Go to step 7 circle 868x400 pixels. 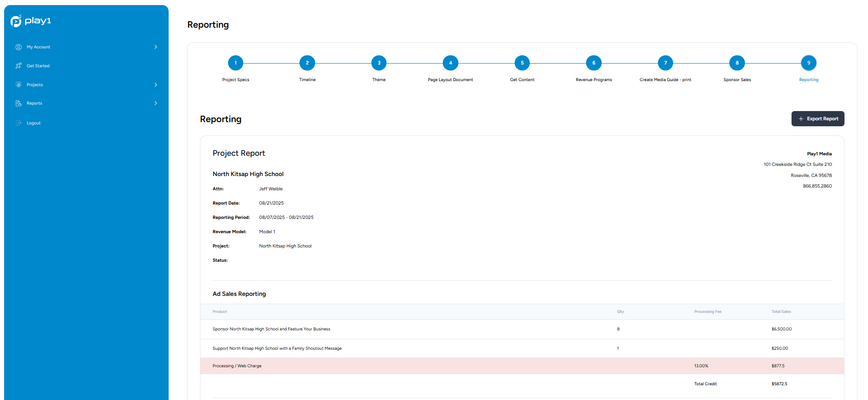tap(665, 63)
